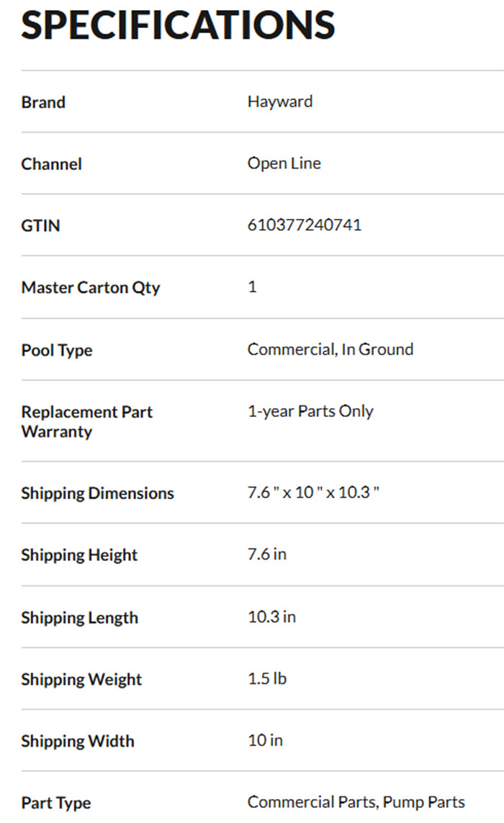Click the SPECIFICATIONS heading
This screenshot has height=823, width=504.
coord(178,24)
